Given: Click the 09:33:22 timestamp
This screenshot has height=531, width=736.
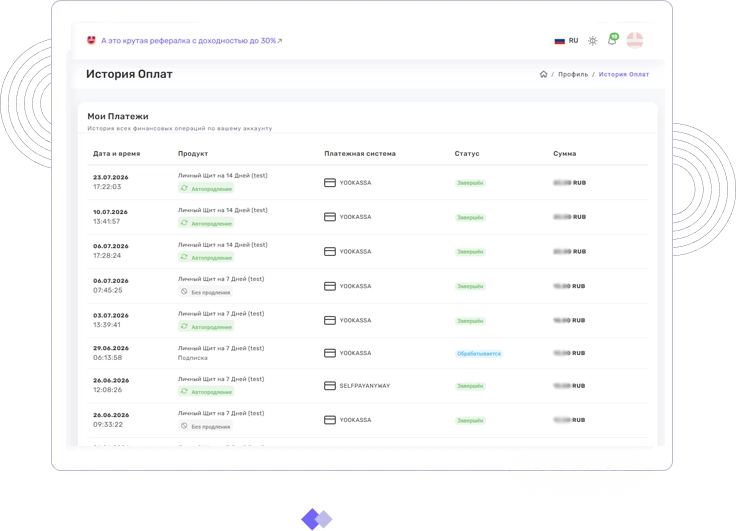Looking at the screenshot, I should click(108, 424).
